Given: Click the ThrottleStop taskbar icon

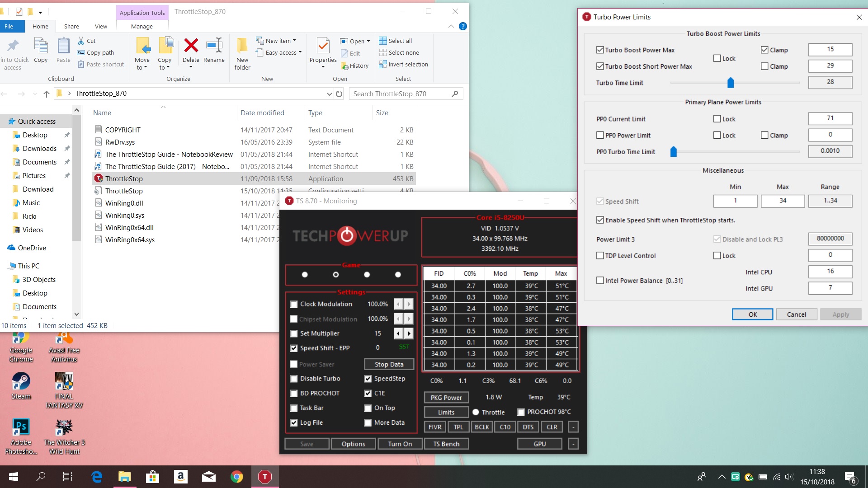Looking at the screenshot, I should click(265, 476).
